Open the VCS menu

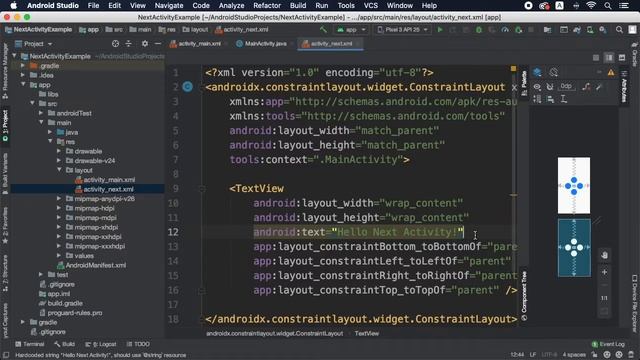click(x=370, y=6)
